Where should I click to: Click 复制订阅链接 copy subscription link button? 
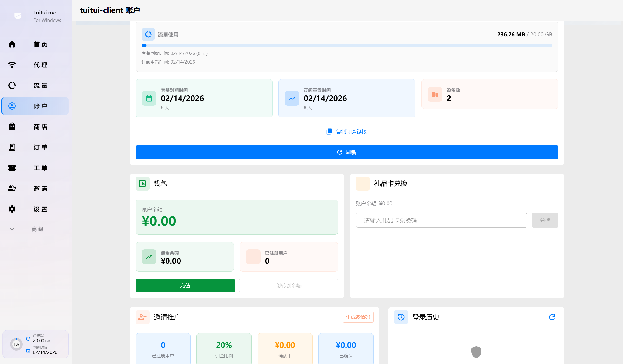click(346, 132)
